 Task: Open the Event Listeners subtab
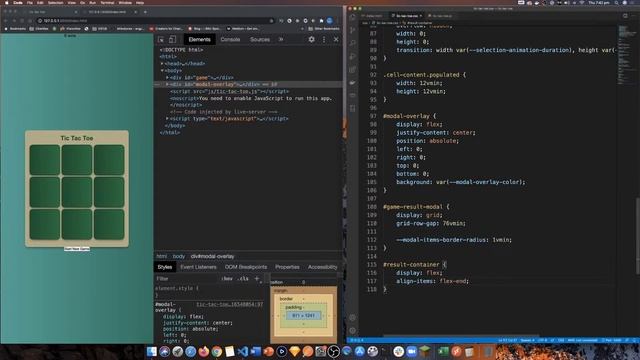click(198, 267)
